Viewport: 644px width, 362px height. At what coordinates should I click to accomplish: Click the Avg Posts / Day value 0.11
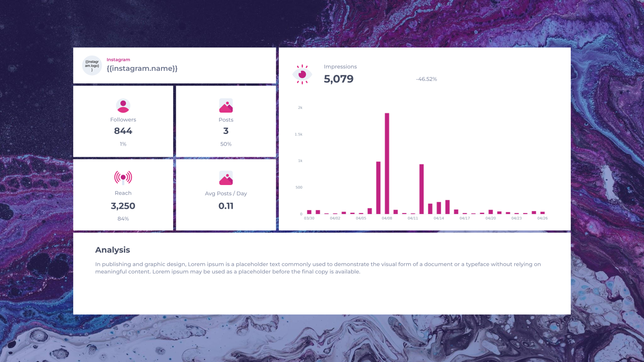(226, 206)
